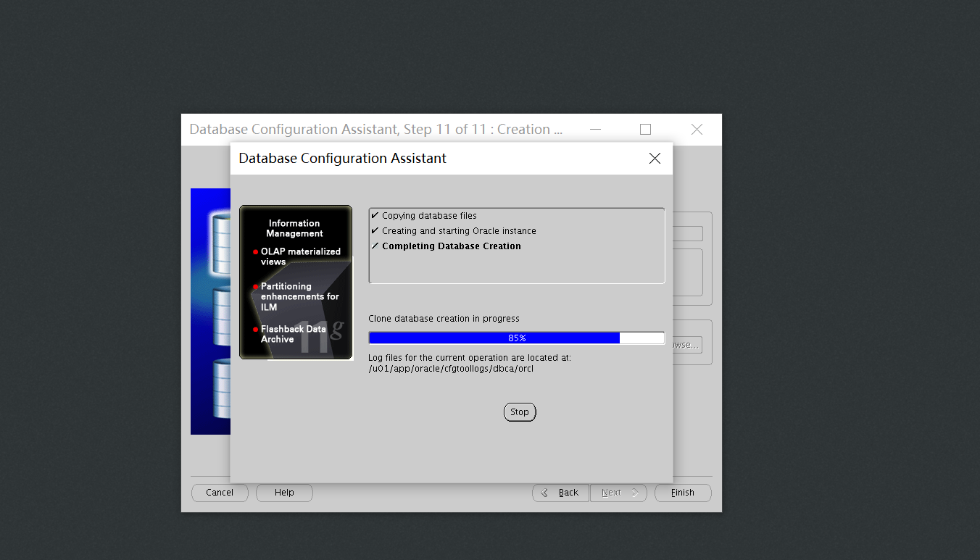Minimize the Step 11 of 11 wizard window
980x560 pixels.
pos(595,129)
